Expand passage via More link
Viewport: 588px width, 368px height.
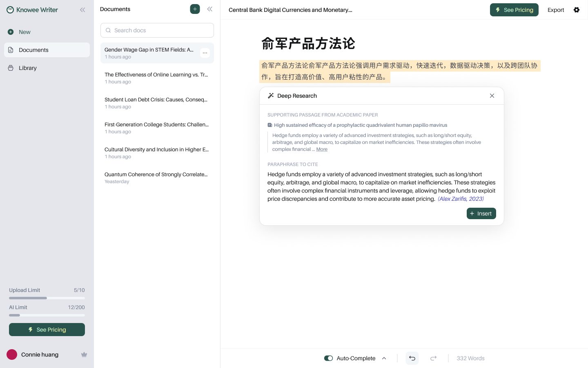[322, 149]
